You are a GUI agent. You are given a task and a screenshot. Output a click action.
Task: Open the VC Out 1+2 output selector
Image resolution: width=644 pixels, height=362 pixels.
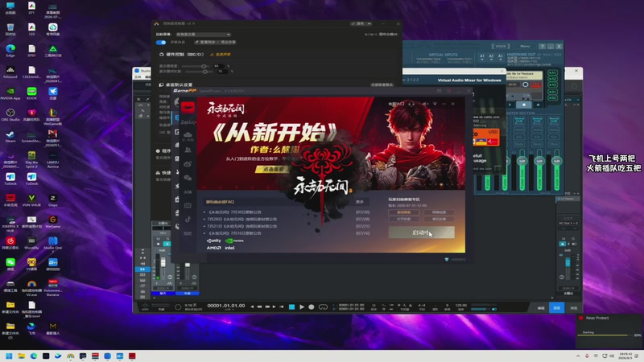[568, 224]
